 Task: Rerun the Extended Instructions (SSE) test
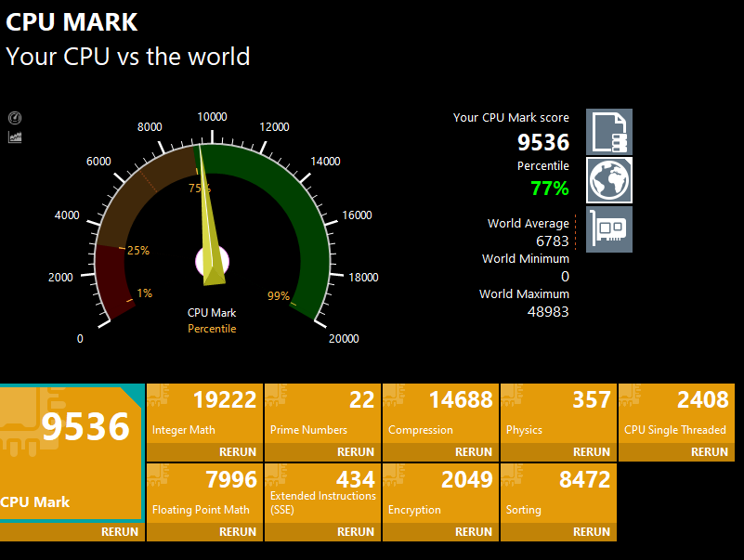[x=356, y=532]
